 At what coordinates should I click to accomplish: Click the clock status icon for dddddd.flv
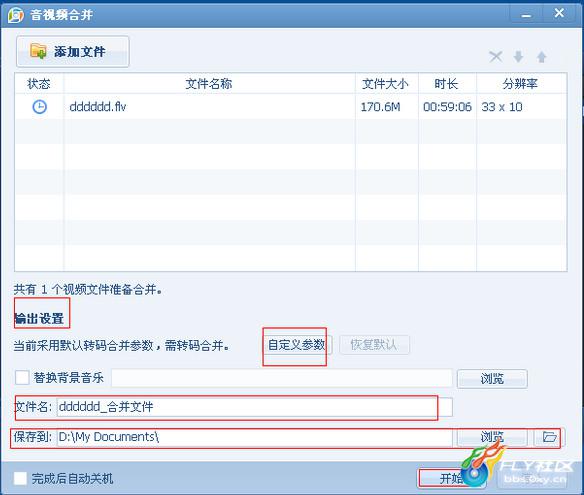click(39, 107)
